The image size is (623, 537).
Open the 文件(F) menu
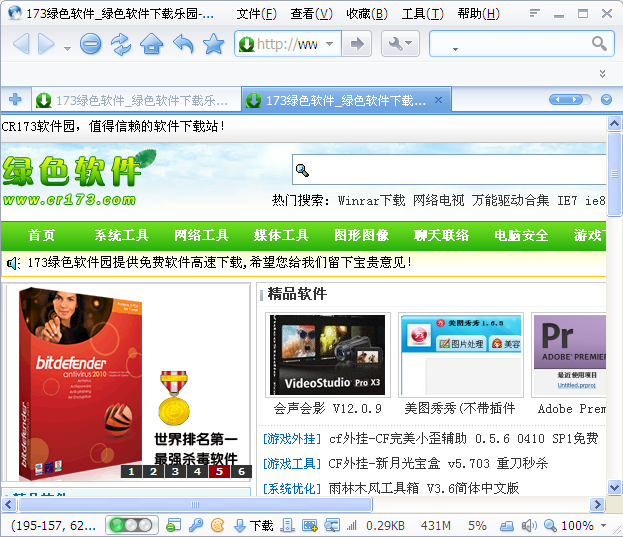[x=256, y=14]
